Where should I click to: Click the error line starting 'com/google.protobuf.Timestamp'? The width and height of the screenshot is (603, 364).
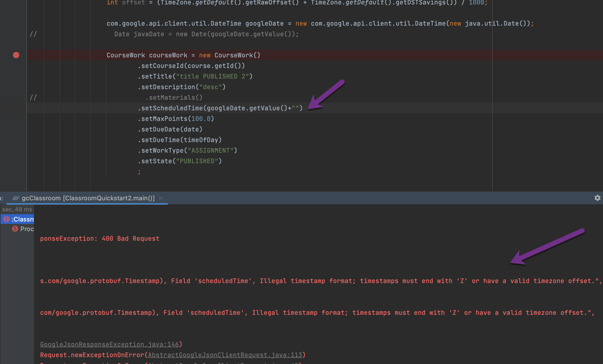point(317,312)
